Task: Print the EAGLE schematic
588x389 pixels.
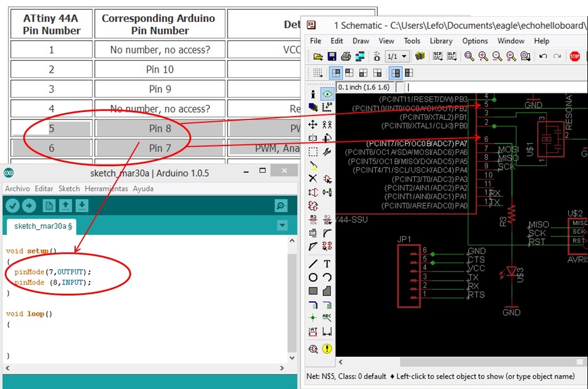Action: (x=346, y=57)
